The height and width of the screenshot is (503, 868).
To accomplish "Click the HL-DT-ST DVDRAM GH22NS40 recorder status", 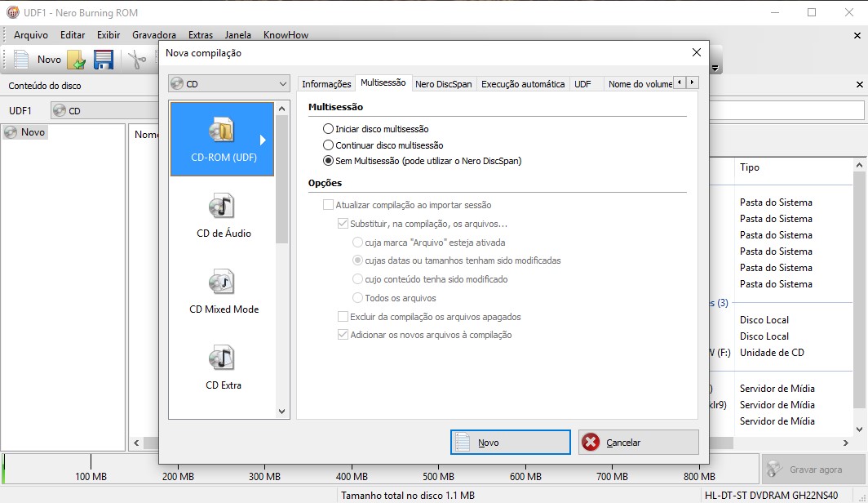I will 771,496.
